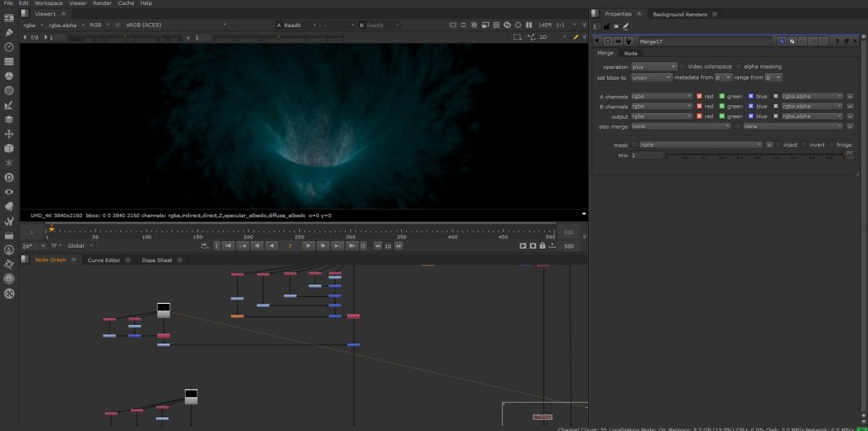Open the 3D nodes toolbar menu
This screenshot has height=431, width=868.
8,148
